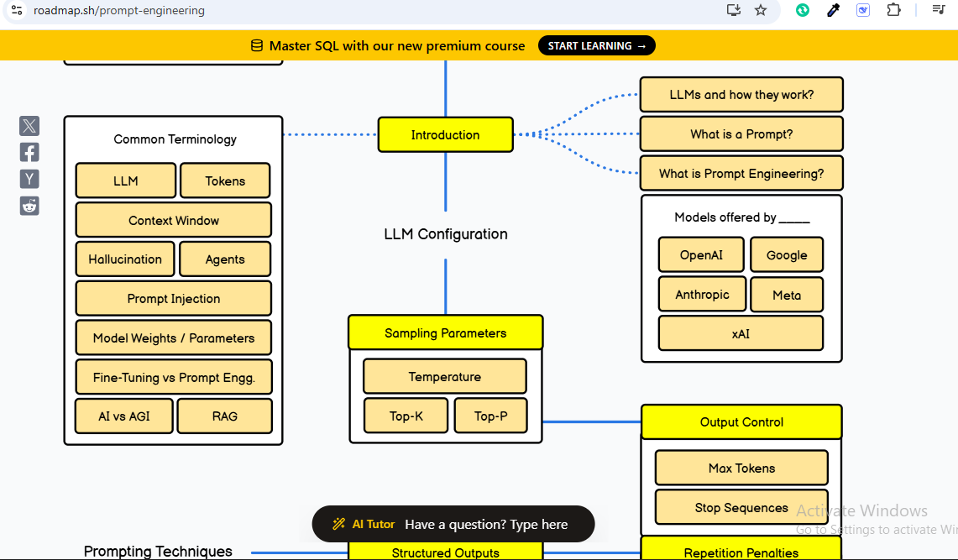The image size is (958, 560).
Task: Select the Google models node
Action: (787, 254)
